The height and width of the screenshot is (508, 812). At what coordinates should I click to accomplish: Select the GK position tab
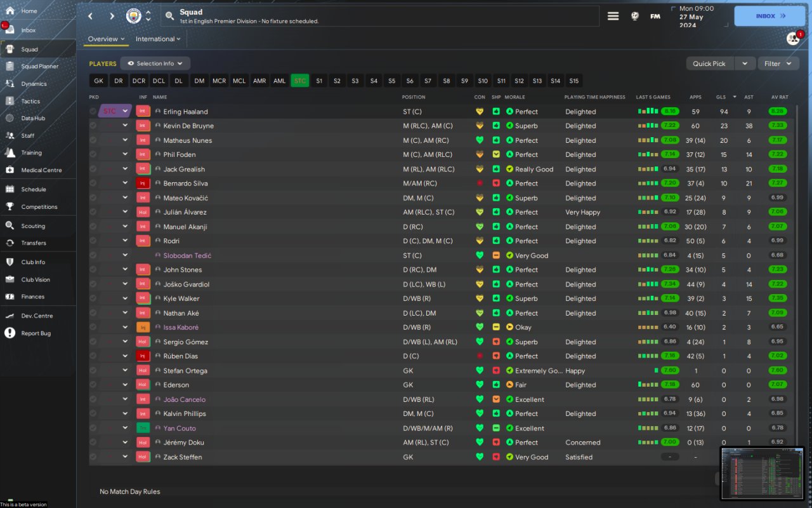98,81
